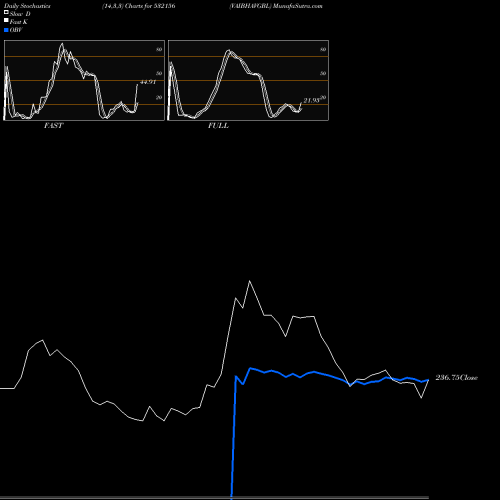This screenshot has height=500, width=500.
Task: Select the 'Fast K' legend label
Action: tap(18, 22)
